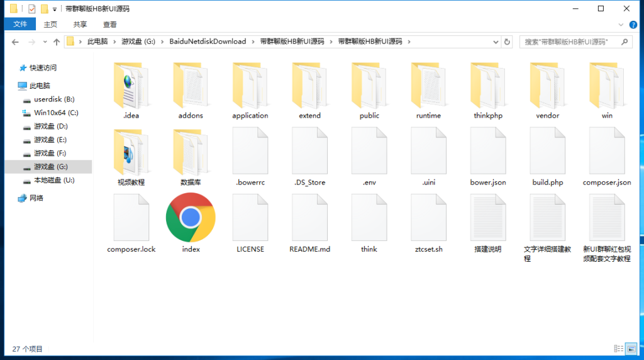Go forward with the forward arrow
Screen dimensions: 644x360
click(31, 42)
